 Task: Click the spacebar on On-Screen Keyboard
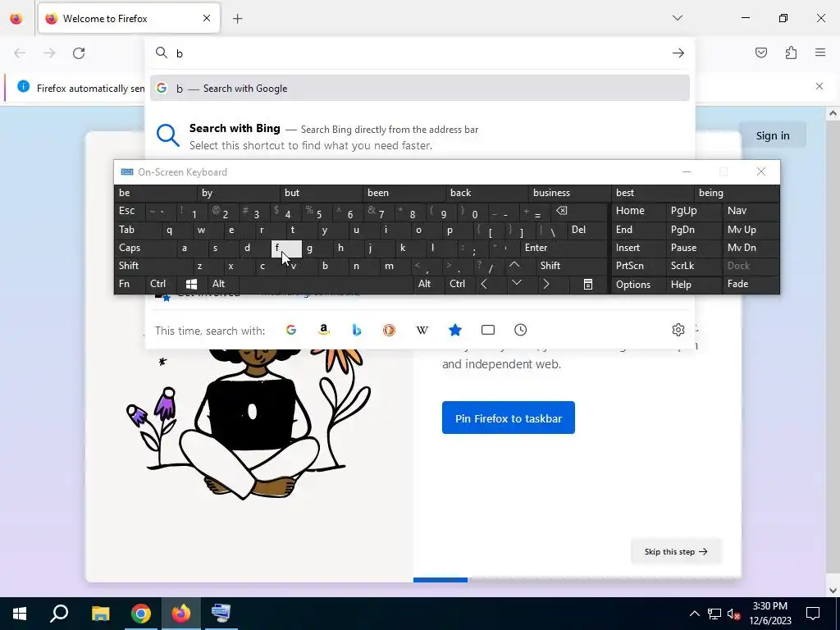[x=326, y=284]
